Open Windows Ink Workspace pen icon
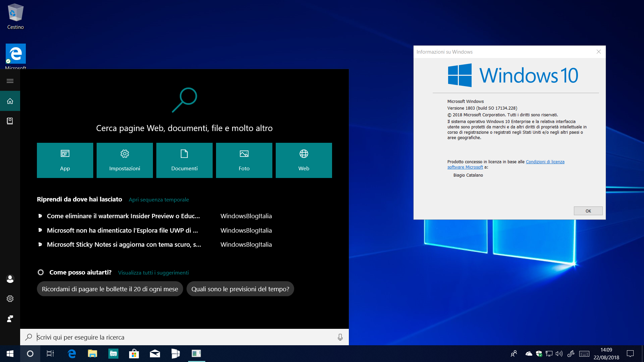 tap(571, 354)
